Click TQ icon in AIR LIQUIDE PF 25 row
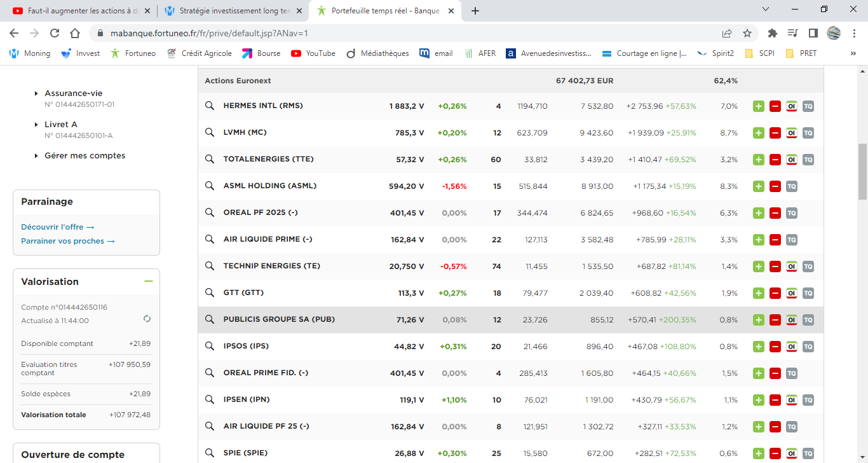The height and width of the screenshot is (463, 868). pyautogui.click(x=792, y=427)
